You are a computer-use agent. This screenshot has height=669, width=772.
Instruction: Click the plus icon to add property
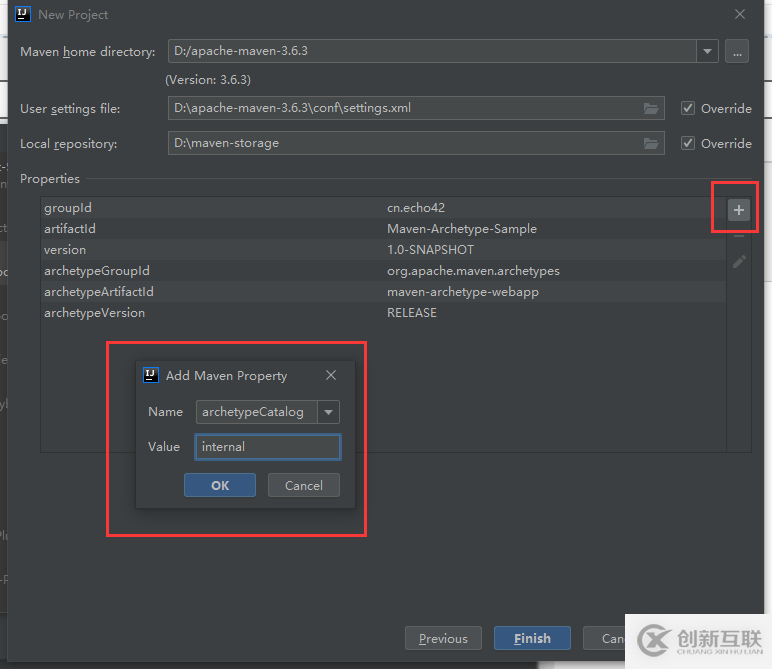coord(738,210)
